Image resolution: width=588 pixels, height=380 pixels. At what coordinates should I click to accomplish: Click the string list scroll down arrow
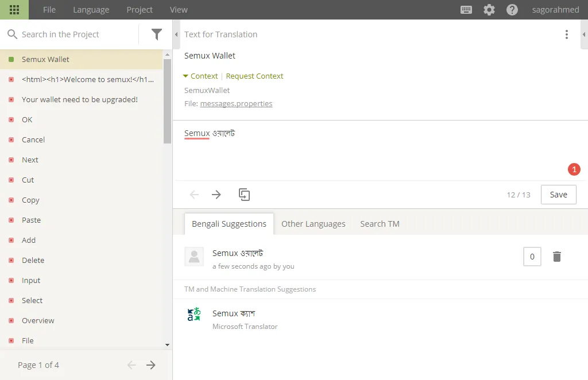167,345
